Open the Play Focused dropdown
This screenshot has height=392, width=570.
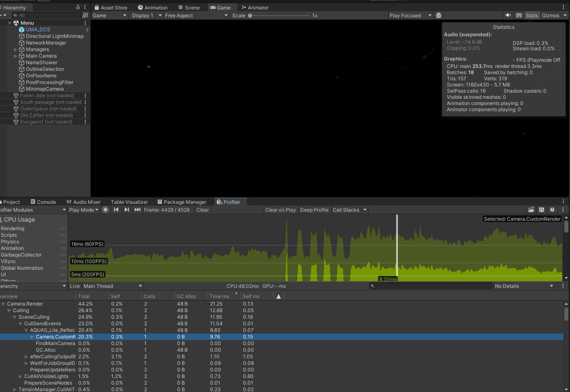[410, 15]
